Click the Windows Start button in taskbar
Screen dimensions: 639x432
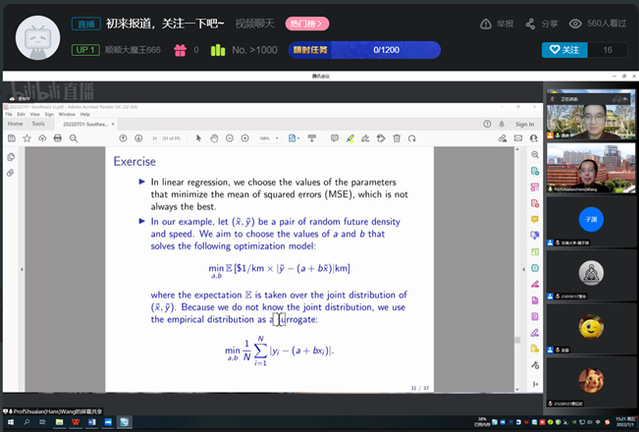pyautogui.click(x=7, y=422)
